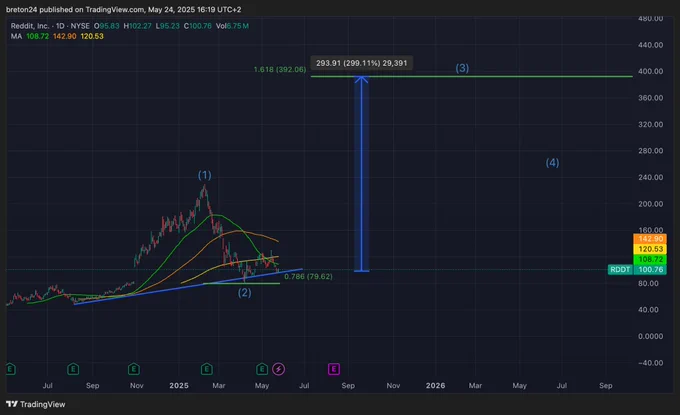Click the 2026 label on time axis
The width and height of the screenshot is (680, 415).
(435, 386)
